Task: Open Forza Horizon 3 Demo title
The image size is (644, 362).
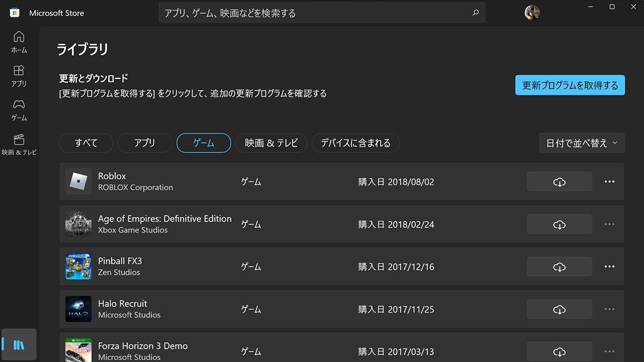Action: [x=143, y=346]
